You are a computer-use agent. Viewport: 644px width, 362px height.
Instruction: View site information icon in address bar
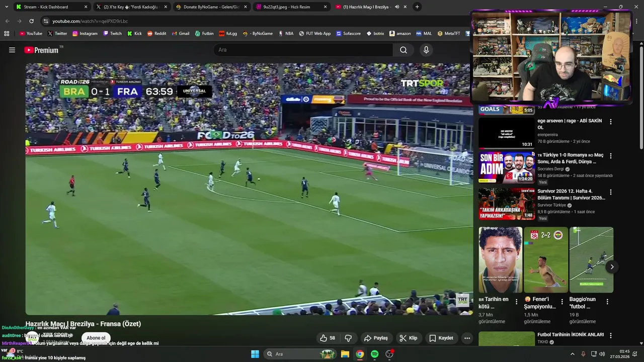tap(46, 21)
